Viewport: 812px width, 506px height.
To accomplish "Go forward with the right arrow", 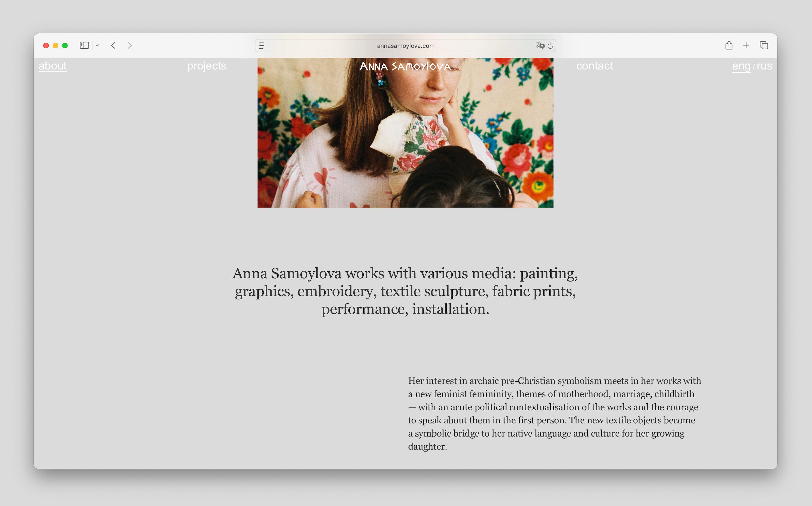I will click(130, 45).
